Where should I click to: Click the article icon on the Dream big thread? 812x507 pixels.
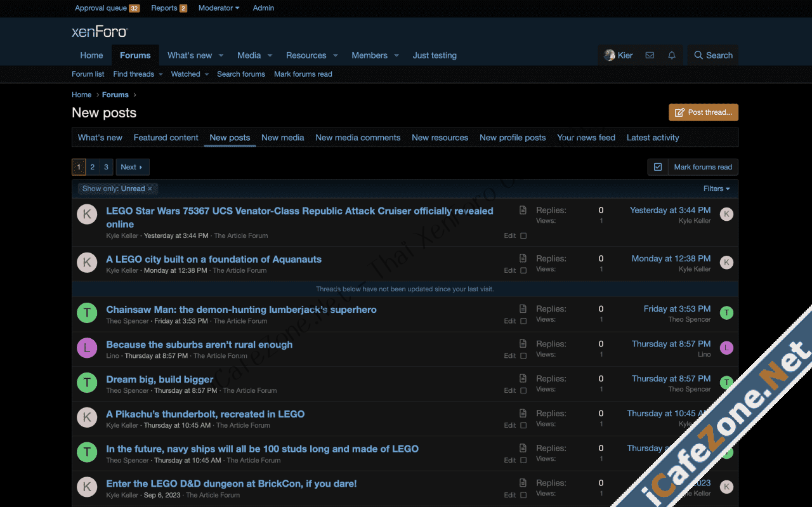pos(523,378)
